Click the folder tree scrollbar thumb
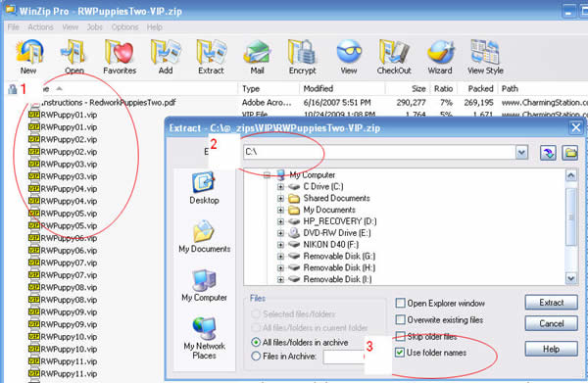This screenshot has width=588, height=383. coord(570,216)
